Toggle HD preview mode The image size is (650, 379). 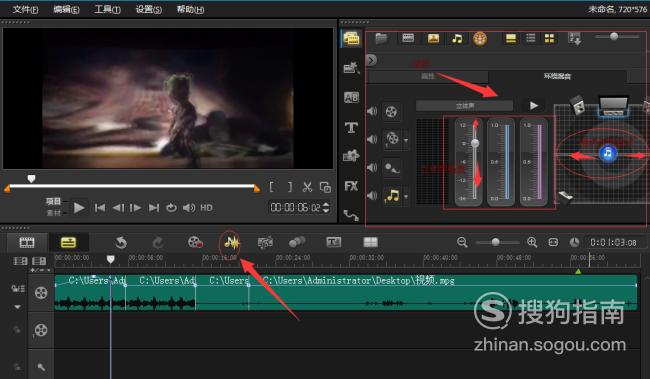206,208
